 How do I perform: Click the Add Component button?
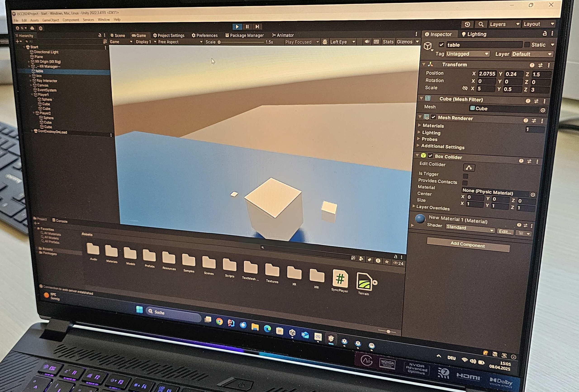point(468,245)
